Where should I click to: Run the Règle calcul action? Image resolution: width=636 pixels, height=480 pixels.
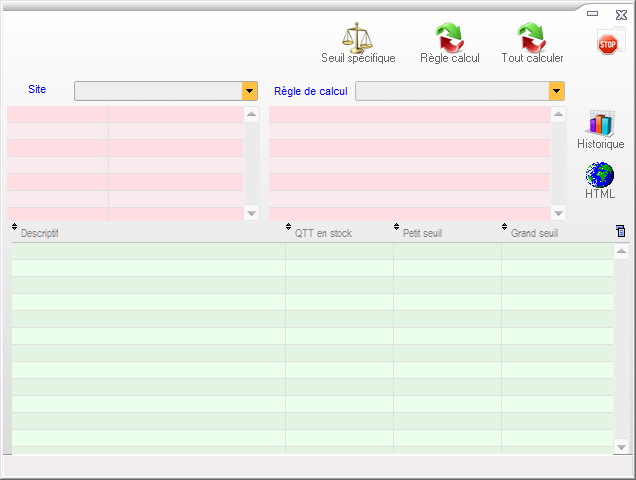449,38
